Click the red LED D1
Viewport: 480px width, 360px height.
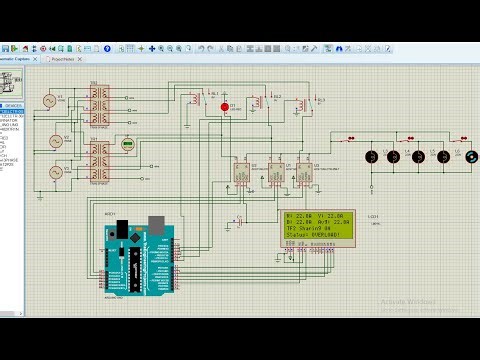click(225, 107)
